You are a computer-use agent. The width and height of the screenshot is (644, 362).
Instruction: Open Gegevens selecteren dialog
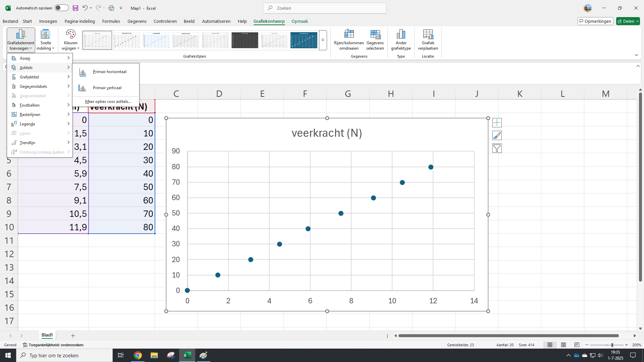[375, 35]
